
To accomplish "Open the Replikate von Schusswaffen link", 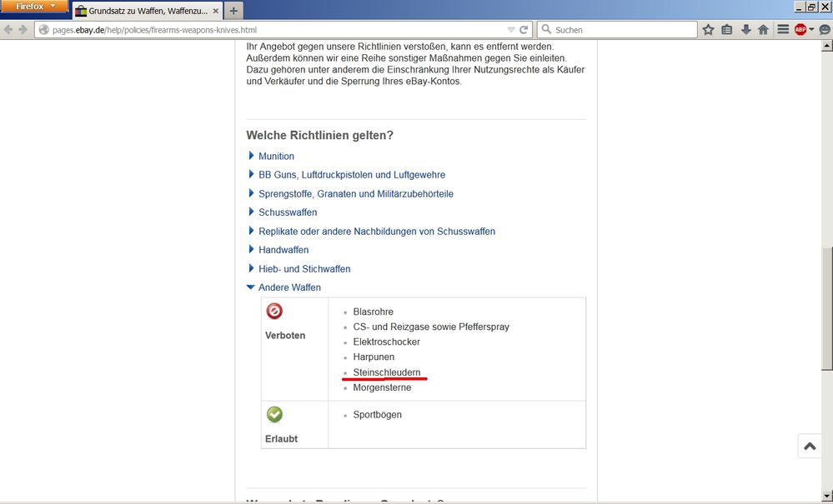I will tap(376, 231).
